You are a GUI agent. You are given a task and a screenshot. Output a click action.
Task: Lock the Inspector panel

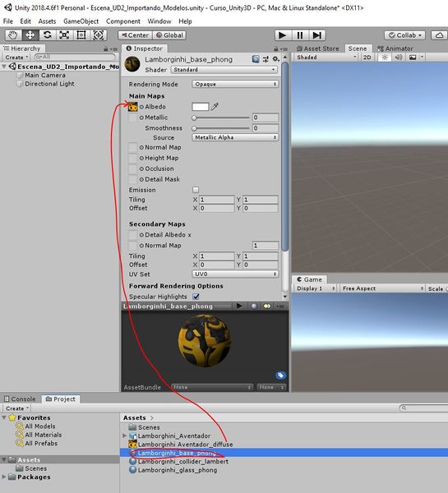276,48
